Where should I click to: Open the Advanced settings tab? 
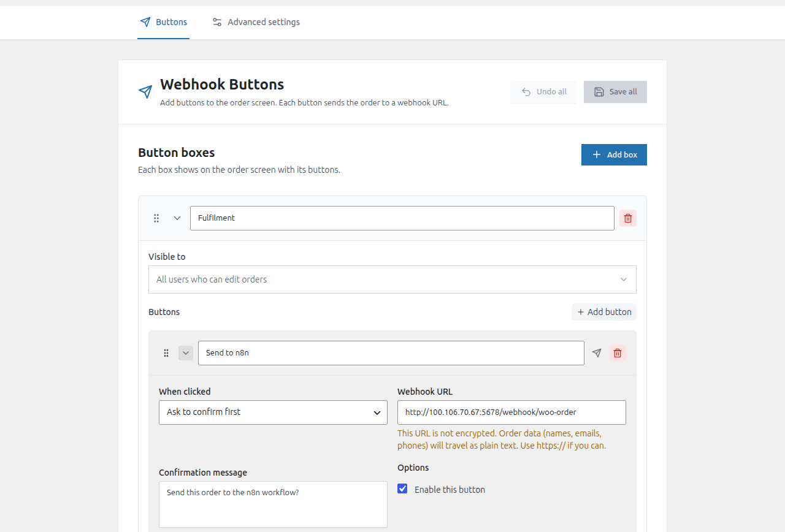pyautogui.click(x=256, y=22)
